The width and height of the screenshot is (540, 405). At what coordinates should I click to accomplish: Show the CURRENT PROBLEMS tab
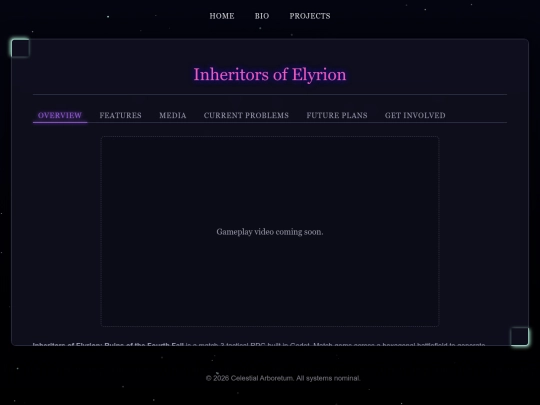[246, 115]
